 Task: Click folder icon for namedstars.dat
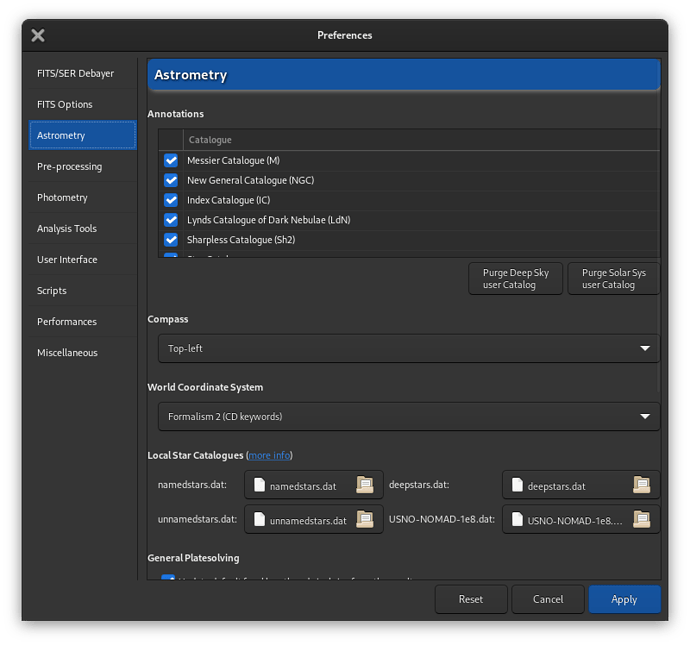pyautogui.click(x=365, y=485)
